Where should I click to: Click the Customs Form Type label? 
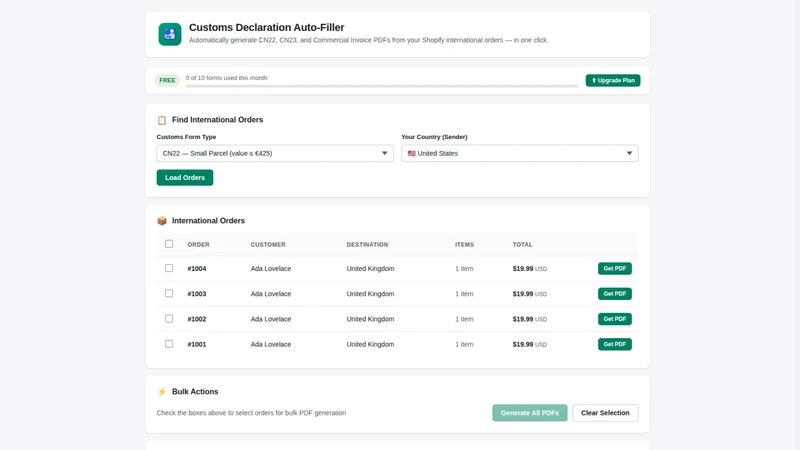tap(186, 137)
